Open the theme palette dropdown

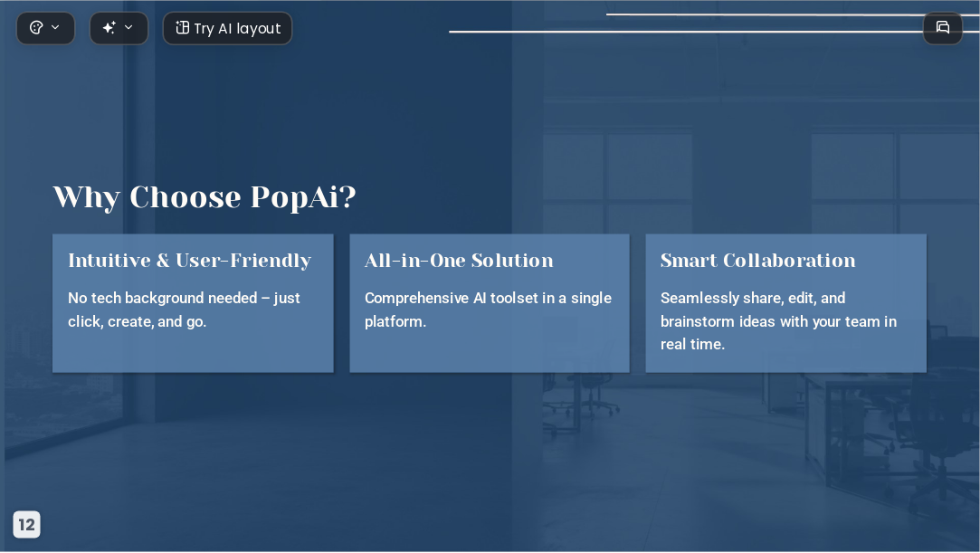tap(45, 28)
